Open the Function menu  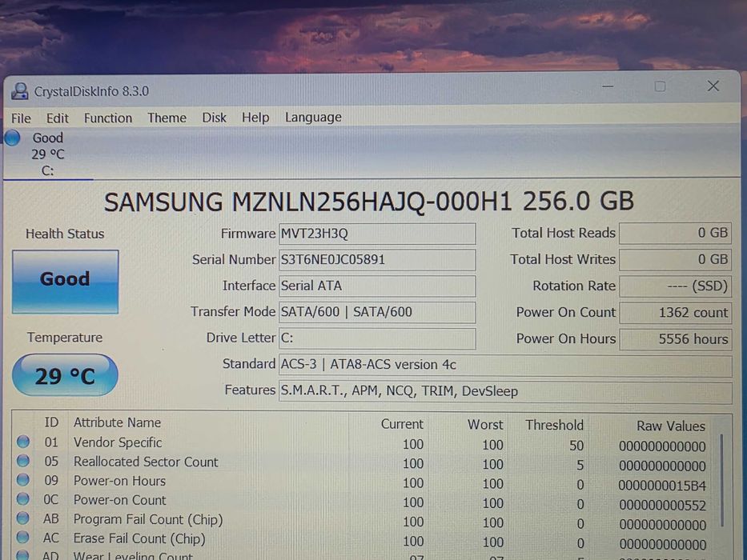(108, 118)
